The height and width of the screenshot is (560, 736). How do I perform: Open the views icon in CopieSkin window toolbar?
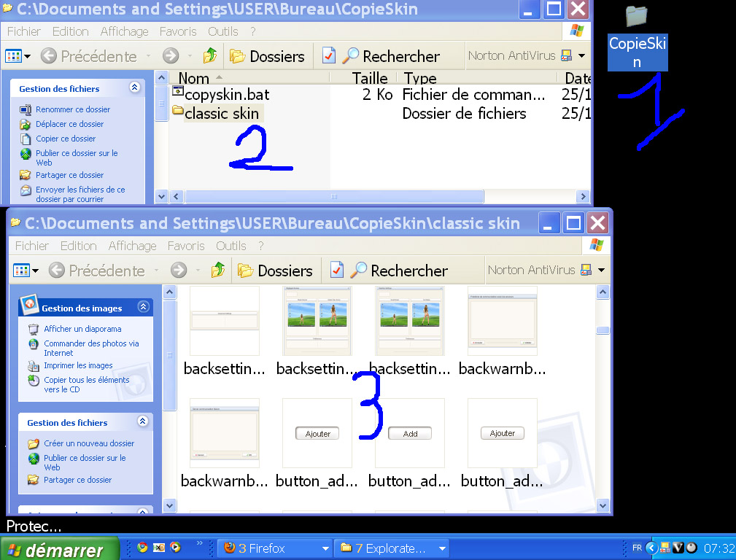(x=14, y=56)
